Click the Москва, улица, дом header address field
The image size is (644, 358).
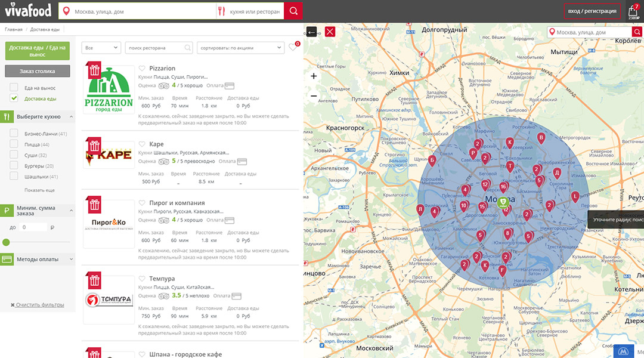pyautogui.click(x=138, y=11)
